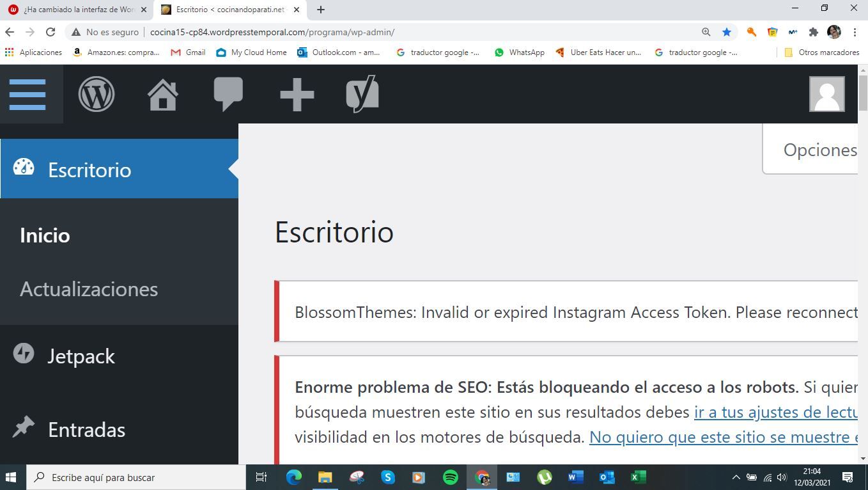The image size is (868, 490).
Task: Open a new browser tab
Action: (x=321, y=10)
